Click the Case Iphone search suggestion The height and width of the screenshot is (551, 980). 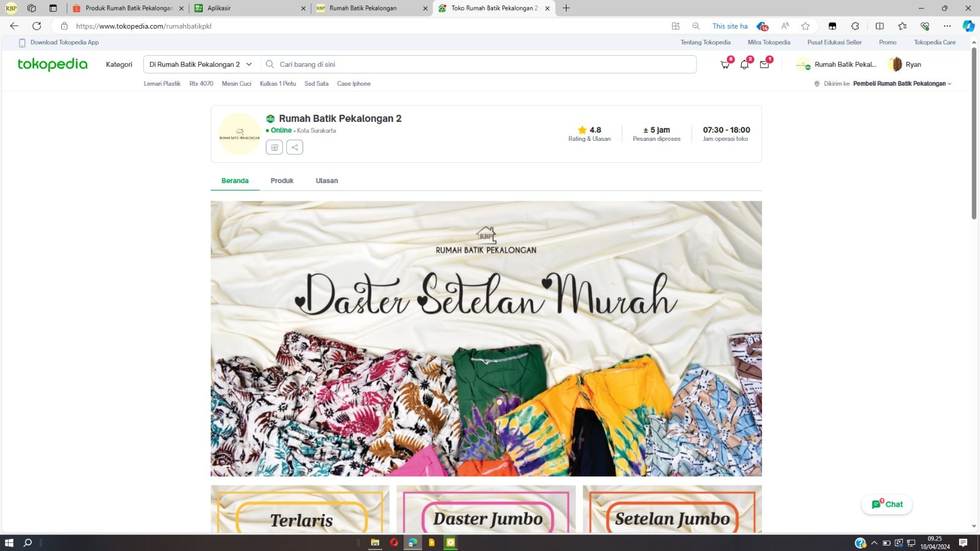pyautogui.click(x=353, y=84)
